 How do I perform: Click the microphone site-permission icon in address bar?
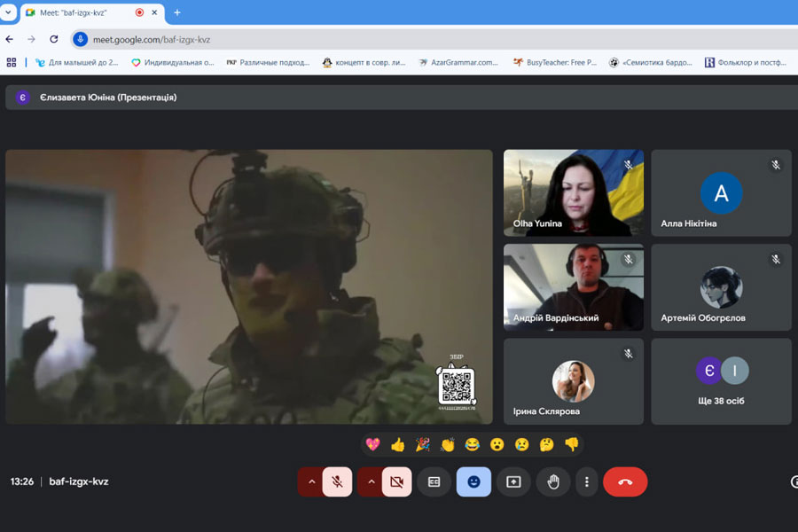[x=81, y=39]
